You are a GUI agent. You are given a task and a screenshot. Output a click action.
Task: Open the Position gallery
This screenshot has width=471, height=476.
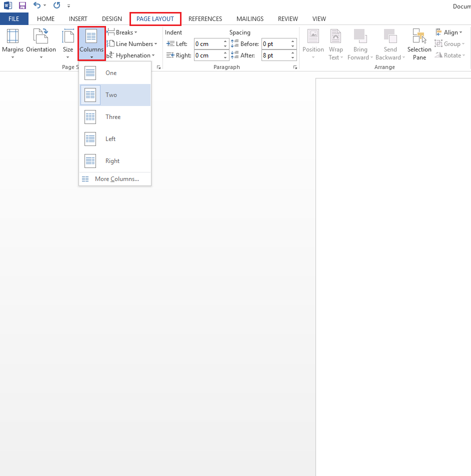pos(313,44)
